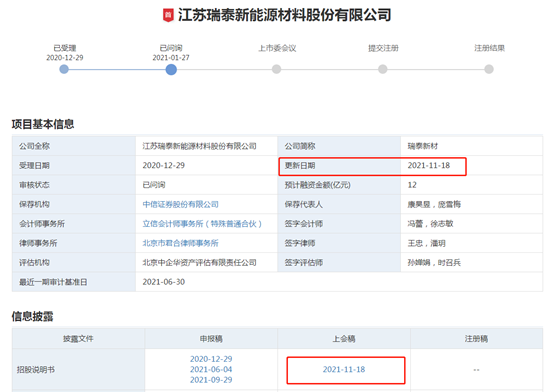Open the 2021-09-29 prospectus draft link
The image size is (554, 392).
coord(211,380)
